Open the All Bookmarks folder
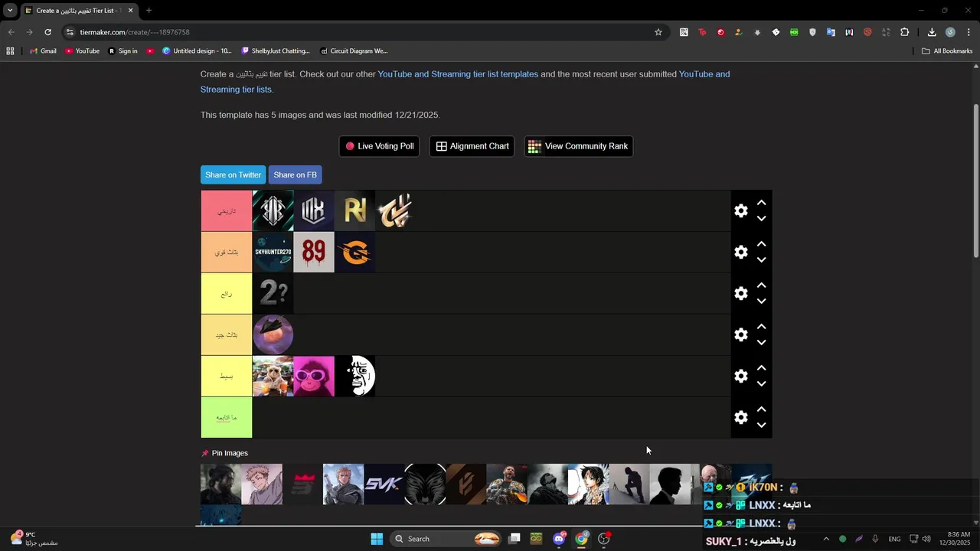The height and width of the screenshot is (551, 980). 947,51
